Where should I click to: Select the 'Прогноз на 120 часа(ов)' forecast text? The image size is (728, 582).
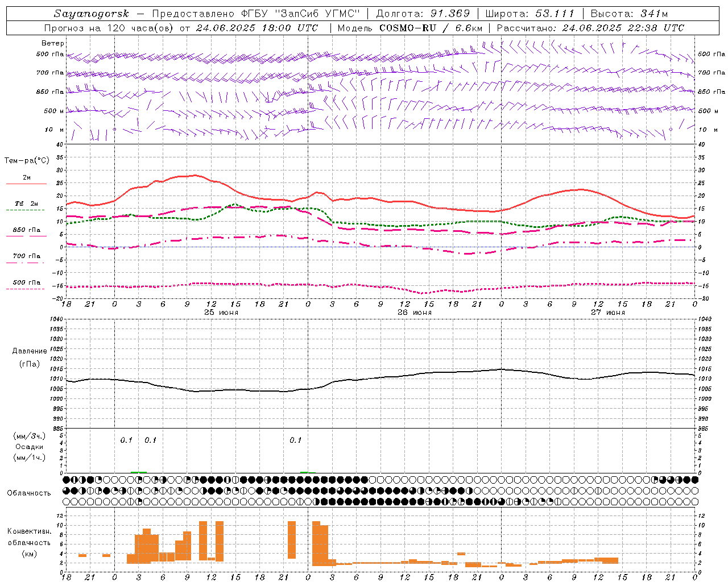click(x=109, y=28)
